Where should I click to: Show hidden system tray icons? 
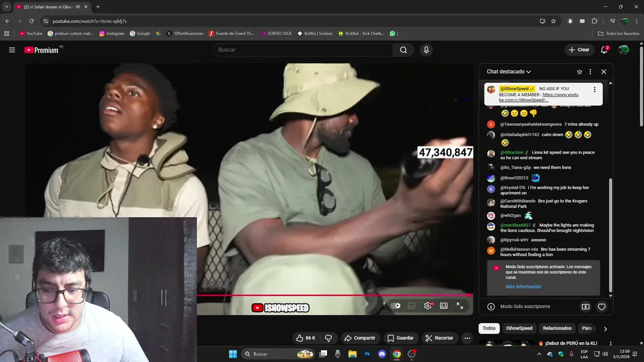pyautogui.click(x=539, y=354)
